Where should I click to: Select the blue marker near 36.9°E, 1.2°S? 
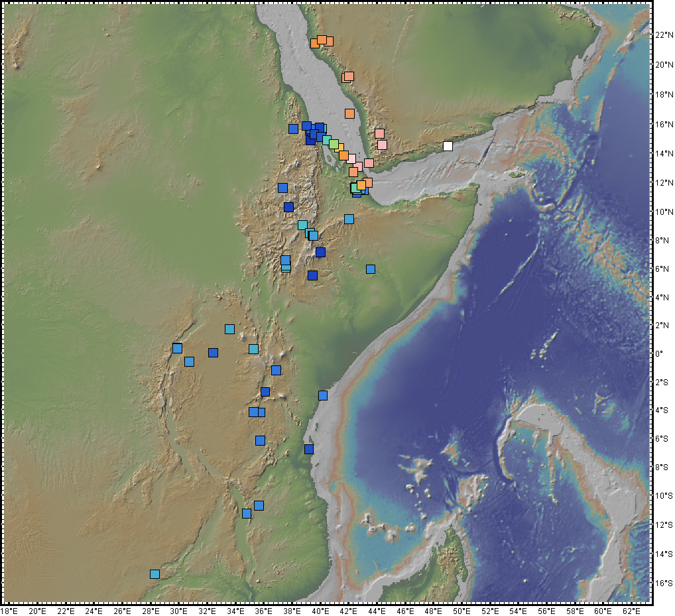(x=276, y=370)
